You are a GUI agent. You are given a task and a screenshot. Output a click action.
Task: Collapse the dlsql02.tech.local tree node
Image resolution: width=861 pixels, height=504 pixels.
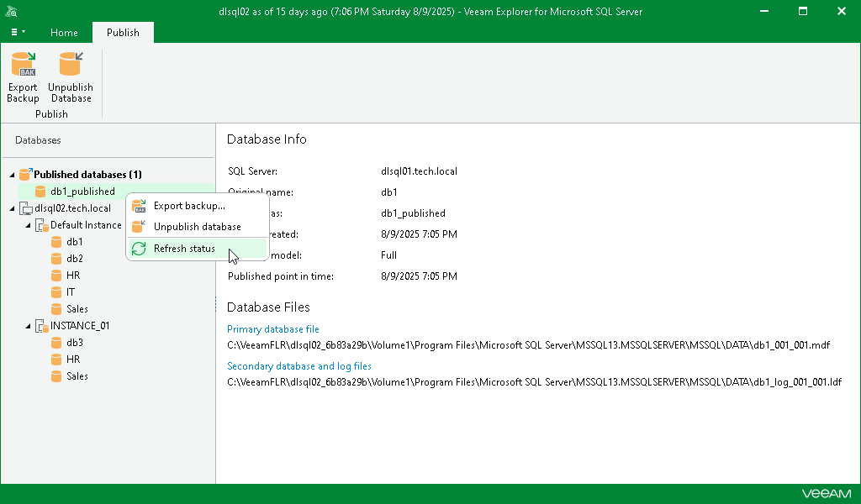(11, 207)
